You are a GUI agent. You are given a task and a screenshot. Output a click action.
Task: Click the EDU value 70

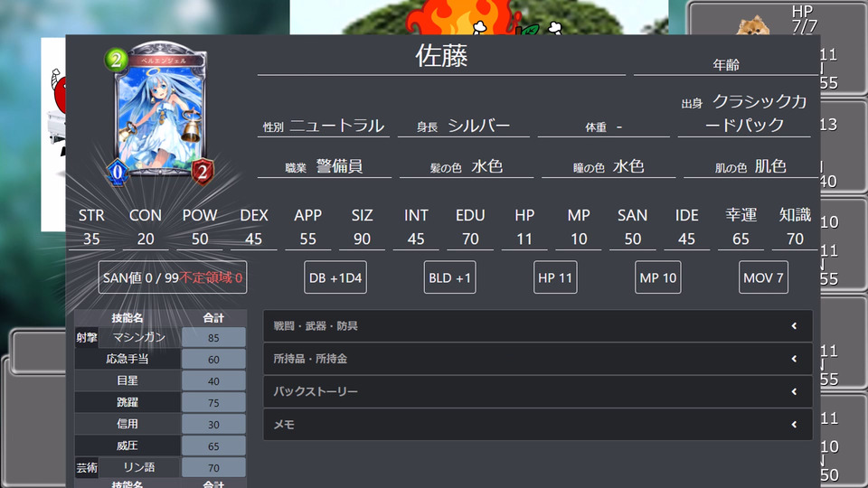click(x=470, y=239)
